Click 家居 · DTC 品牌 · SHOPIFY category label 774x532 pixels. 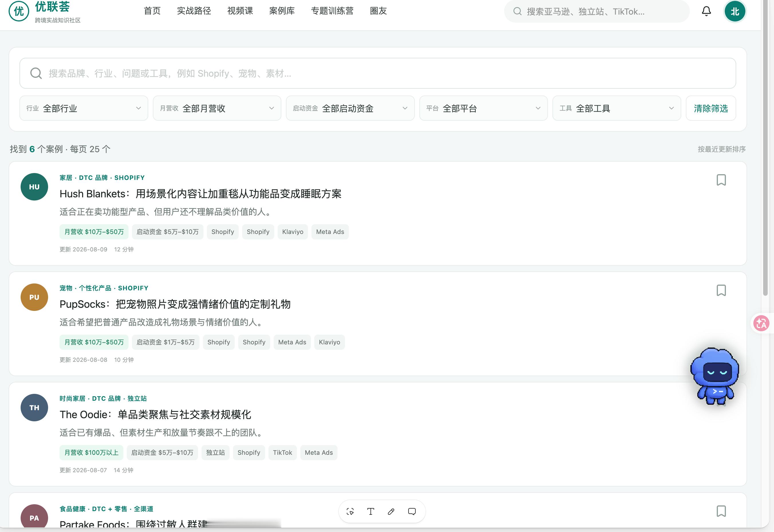[102, 178]
